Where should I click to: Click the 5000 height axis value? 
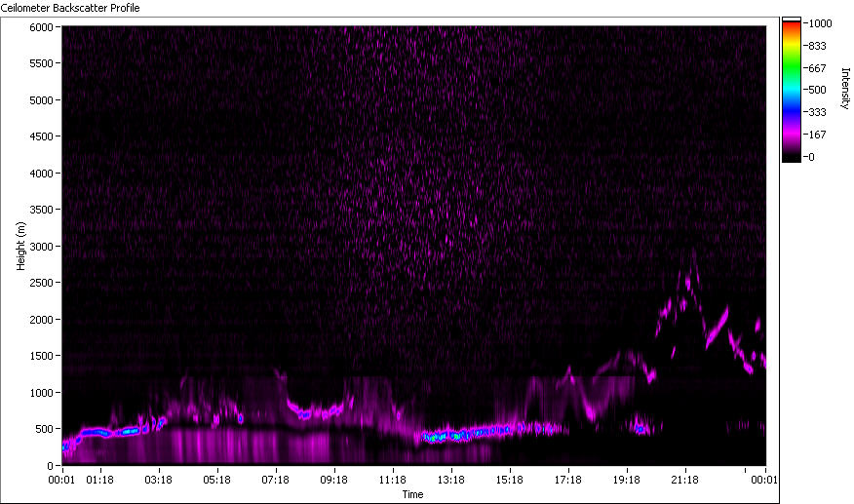tap(41, 100)
